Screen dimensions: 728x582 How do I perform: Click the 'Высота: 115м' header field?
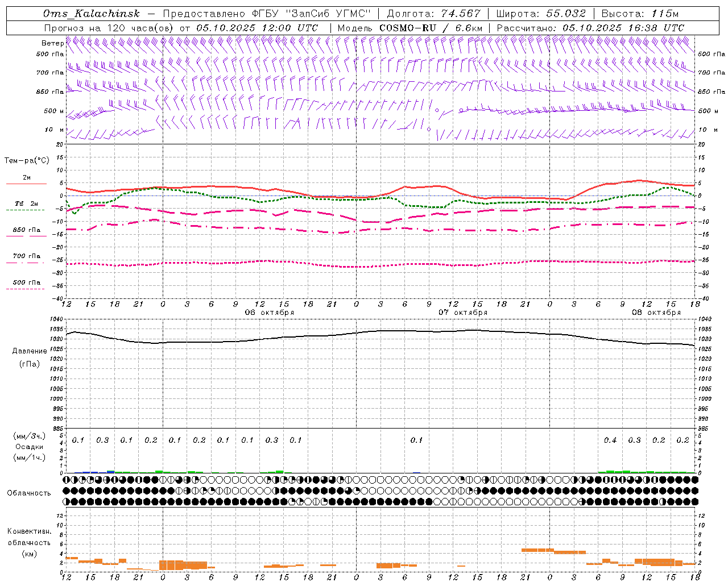tap(640, 14)
